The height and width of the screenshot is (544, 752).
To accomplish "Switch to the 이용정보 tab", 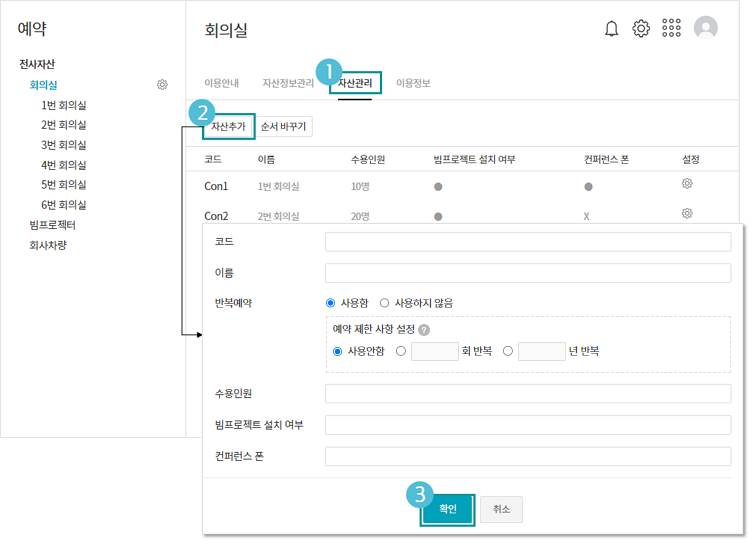I will tap(413, 83).
